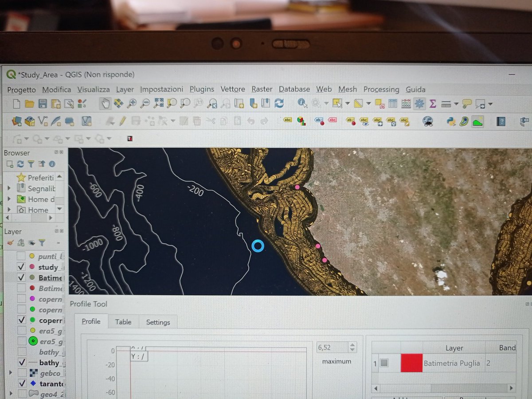The image size is (532, 399).
Task: Check the italic Batime layer with the red dot
Action: click(21, 288)
